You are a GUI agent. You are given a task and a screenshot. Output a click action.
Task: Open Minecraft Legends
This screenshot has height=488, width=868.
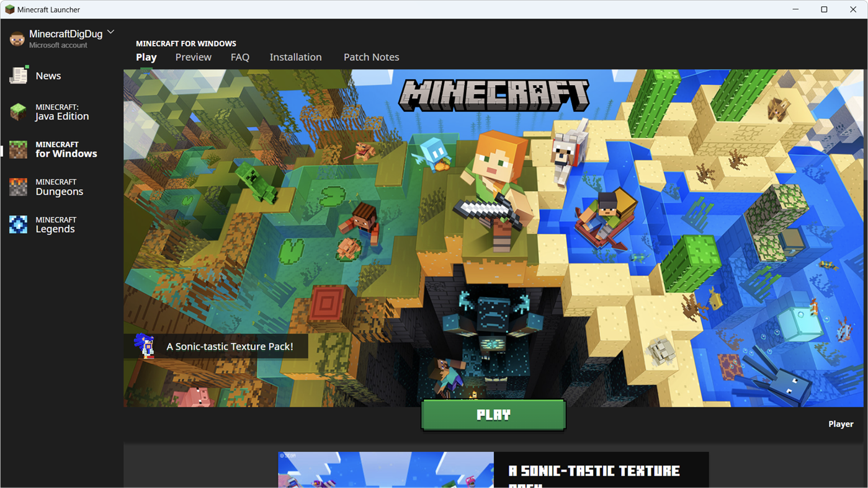tap(56, 224)
